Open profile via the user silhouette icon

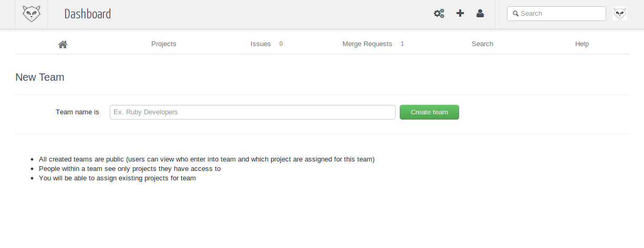click(x=480, y=14)
